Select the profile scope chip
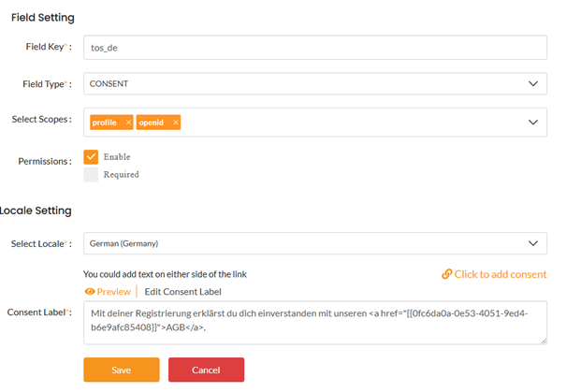Screen dimensions: 566x392 click(105, 123)
